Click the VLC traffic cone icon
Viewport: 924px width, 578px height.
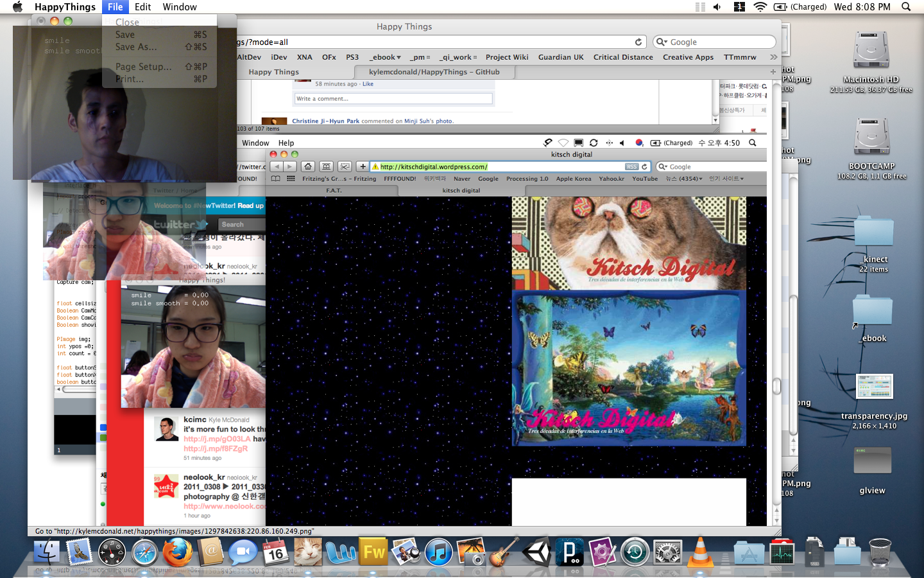pyautogui.click(x=700, y=552)
